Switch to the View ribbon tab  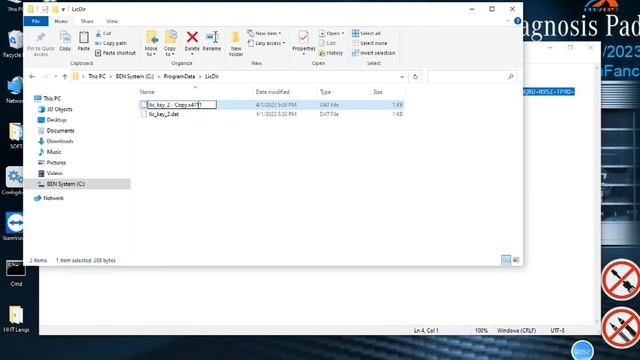pos(112,21)
